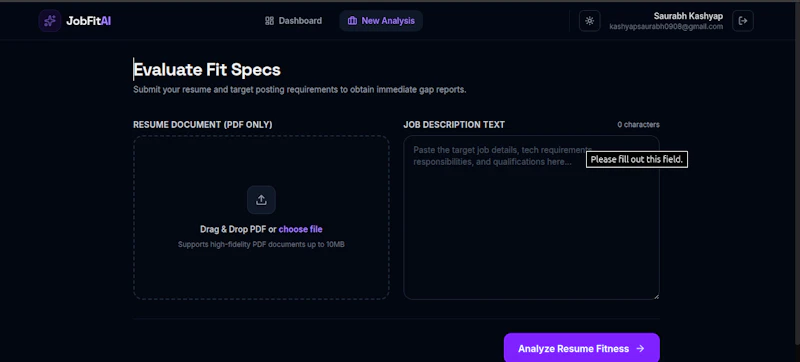Click the JobFitAI brand name text
Screen dimensions: 800x362
click(88, 21)
